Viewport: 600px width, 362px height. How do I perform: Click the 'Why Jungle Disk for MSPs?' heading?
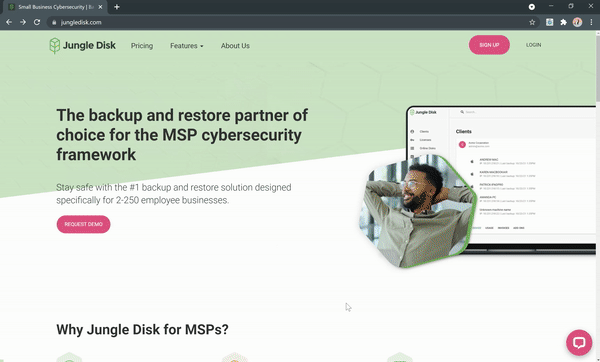click(x=142, y=329)
